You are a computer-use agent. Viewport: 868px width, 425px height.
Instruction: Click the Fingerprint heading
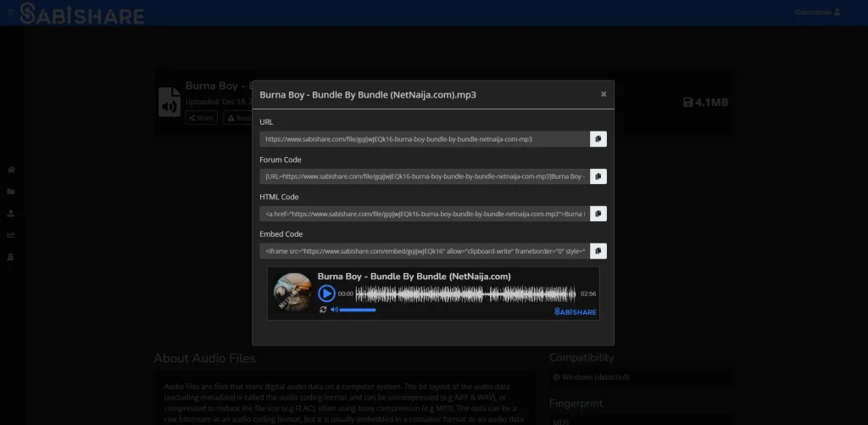click(x=576, y=403)
